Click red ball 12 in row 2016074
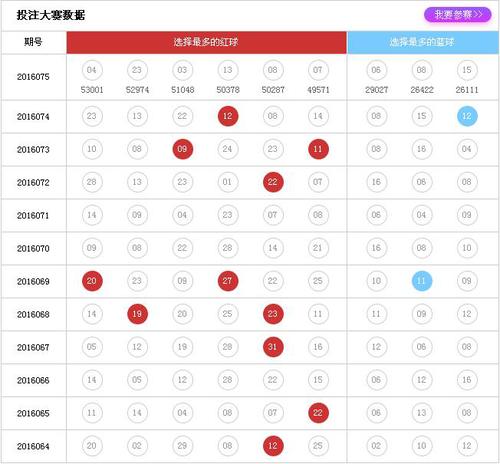The image size is (500, 464). [x=228, y=116]
